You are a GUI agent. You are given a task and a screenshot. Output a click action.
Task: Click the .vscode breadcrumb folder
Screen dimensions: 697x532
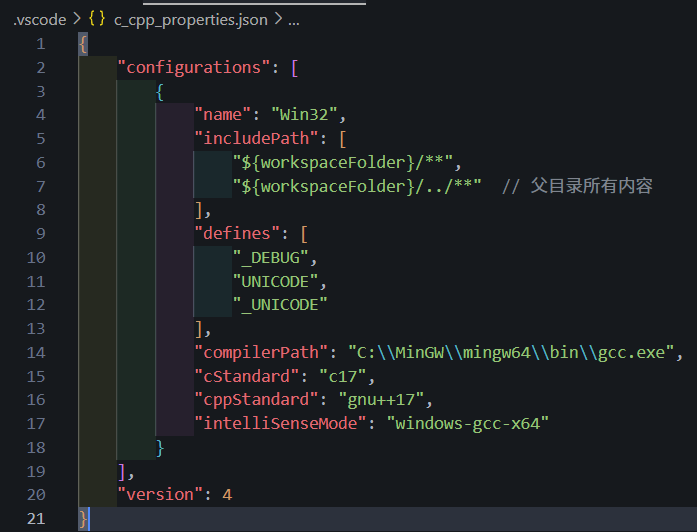tap(40, 20)
